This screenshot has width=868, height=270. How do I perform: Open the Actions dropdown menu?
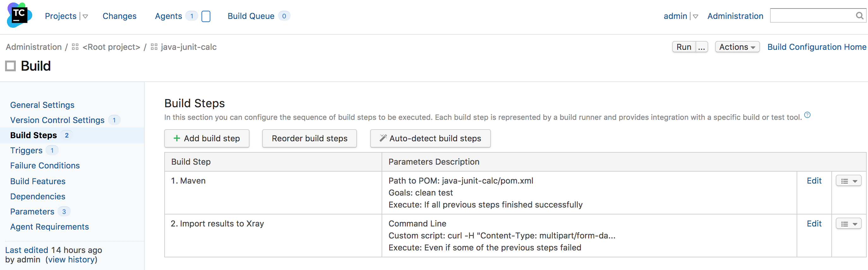(x=737, y=47)
